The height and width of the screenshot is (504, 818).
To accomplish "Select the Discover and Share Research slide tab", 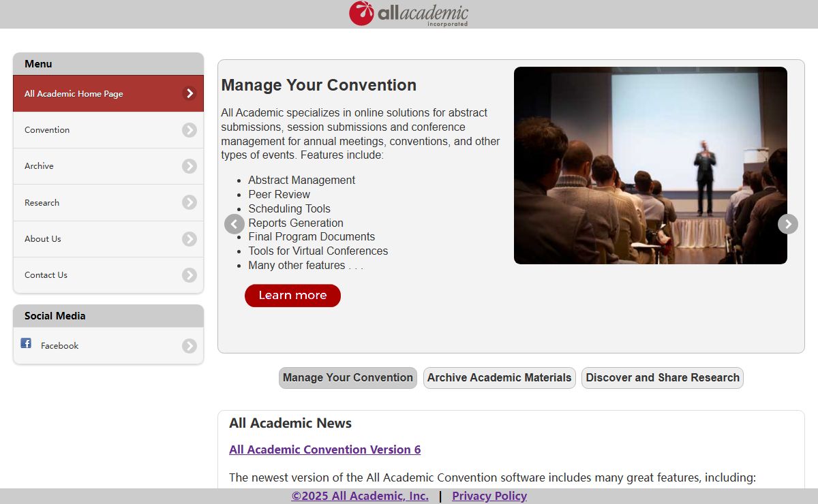I will pos(663,378).
